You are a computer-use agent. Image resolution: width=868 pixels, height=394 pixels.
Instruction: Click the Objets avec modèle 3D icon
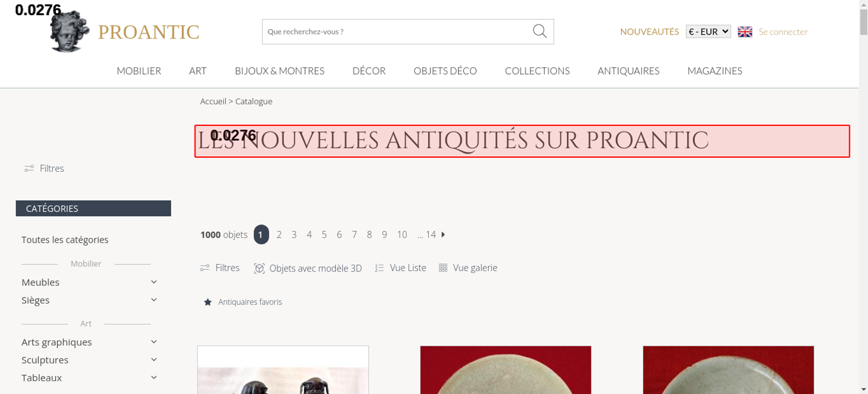[x=259, y=268]
